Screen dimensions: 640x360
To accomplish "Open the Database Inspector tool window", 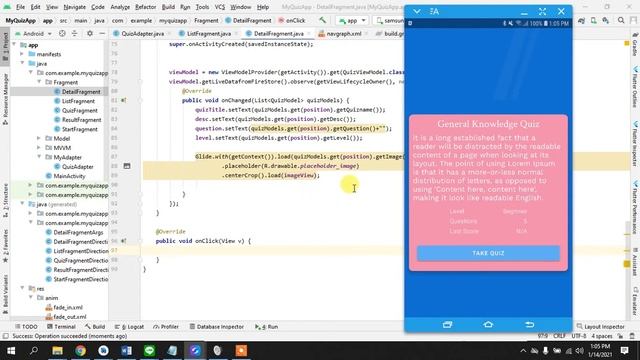I will (x=217, y=327).
